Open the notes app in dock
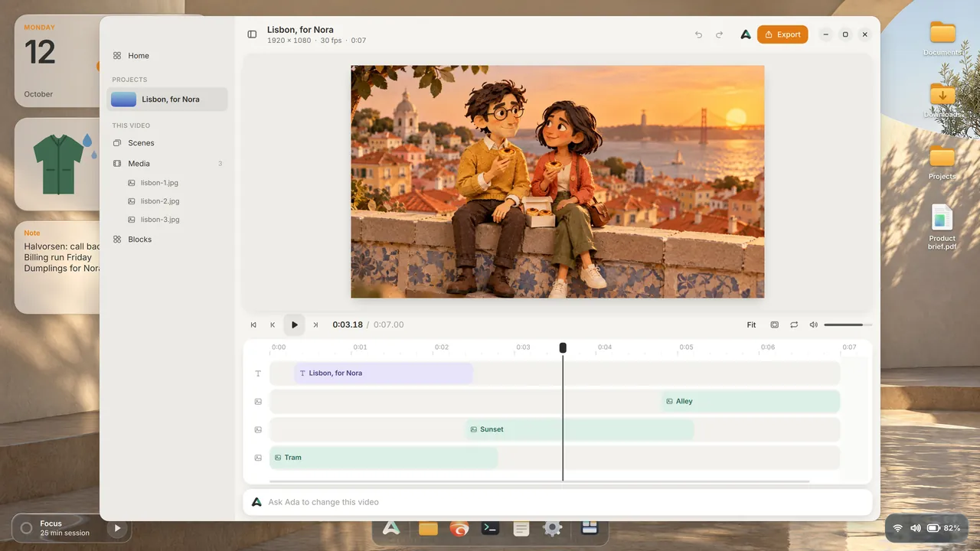 click(521, 528)
